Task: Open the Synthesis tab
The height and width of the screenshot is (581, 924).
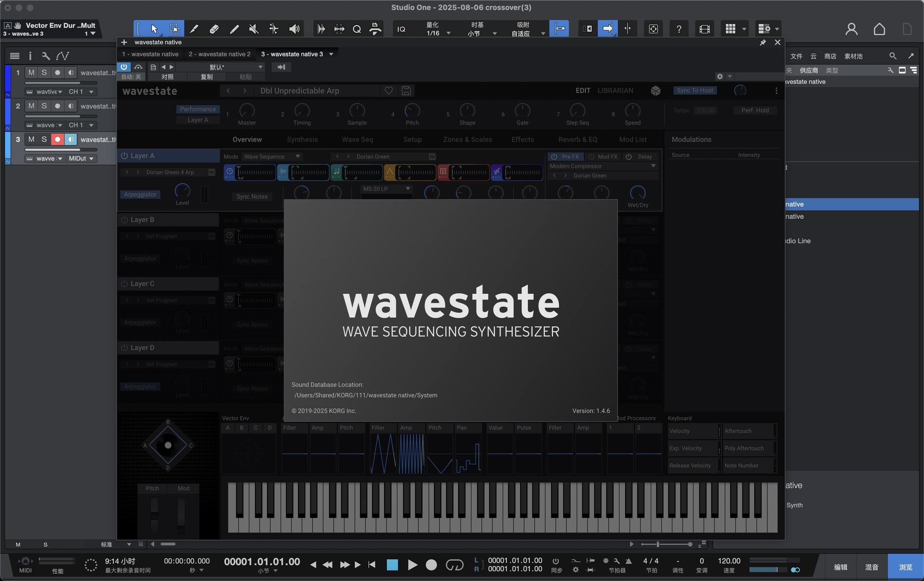Action: [302, 139]
